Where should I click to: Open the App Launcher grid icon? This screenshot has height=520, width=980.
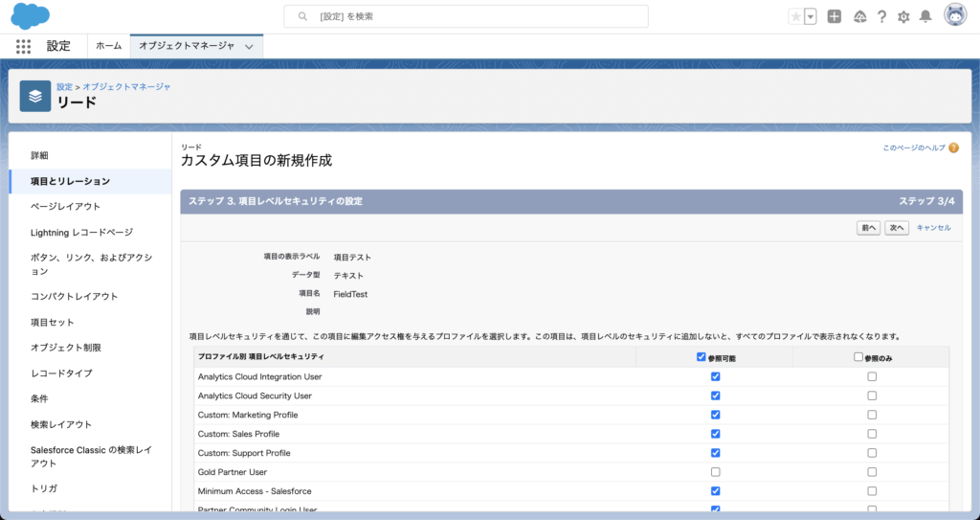23,46
